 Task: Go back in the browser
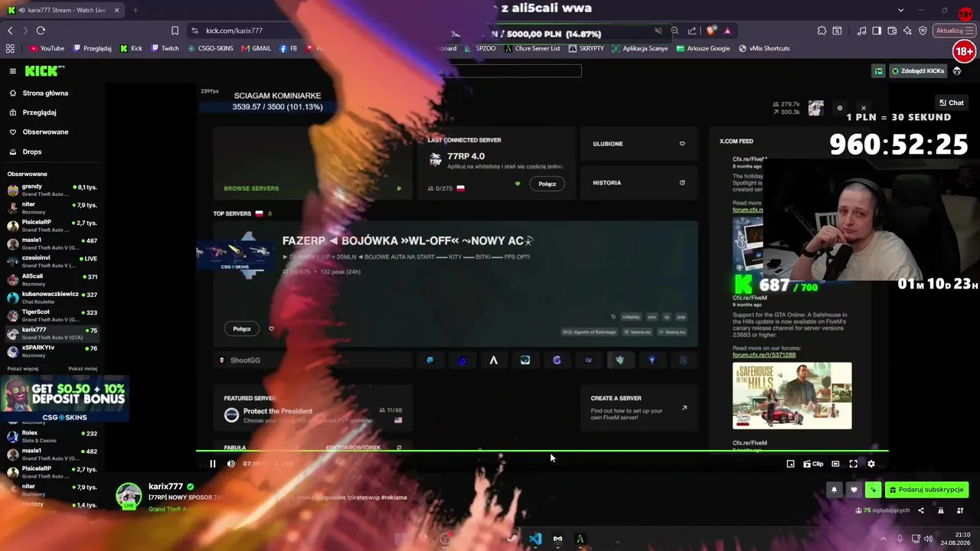10,31
